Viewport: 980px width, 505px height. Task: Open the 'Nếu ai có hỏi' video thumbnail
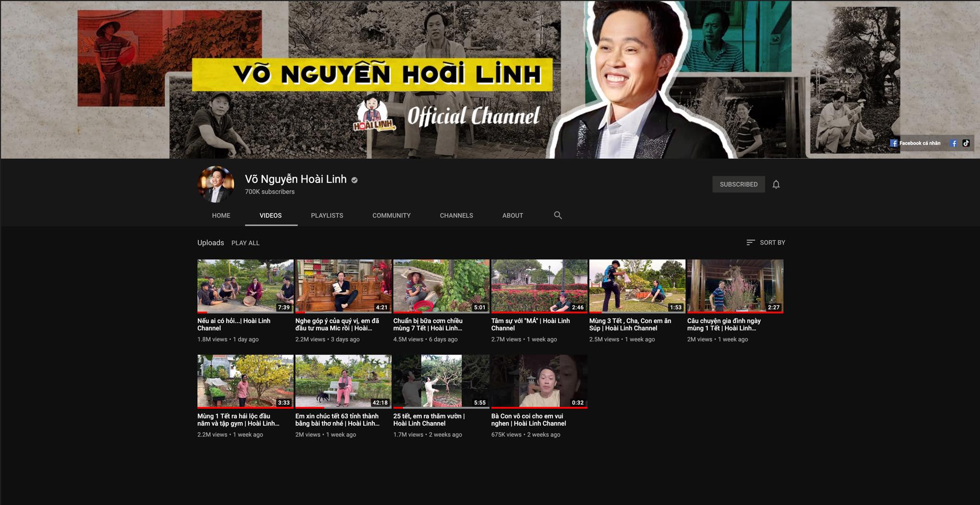245,286
